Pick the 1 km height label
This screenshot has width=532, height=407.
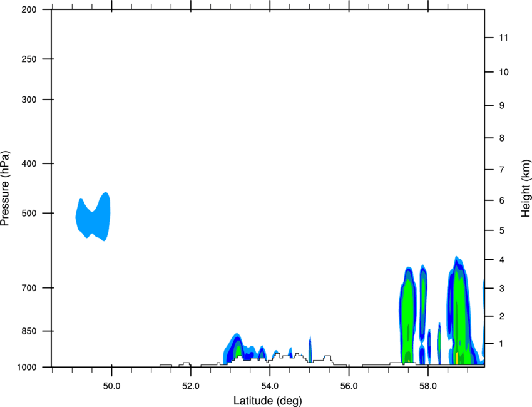(502, 344)
